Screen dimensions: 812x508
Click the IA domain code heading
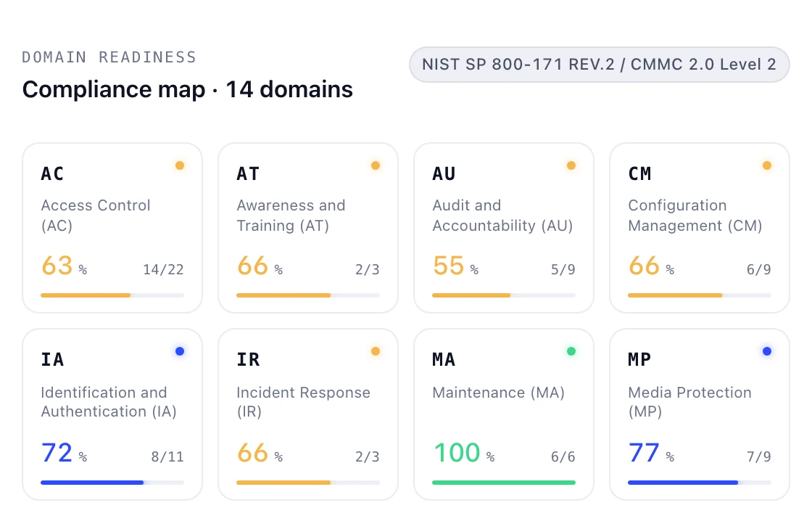pos(52,359)
